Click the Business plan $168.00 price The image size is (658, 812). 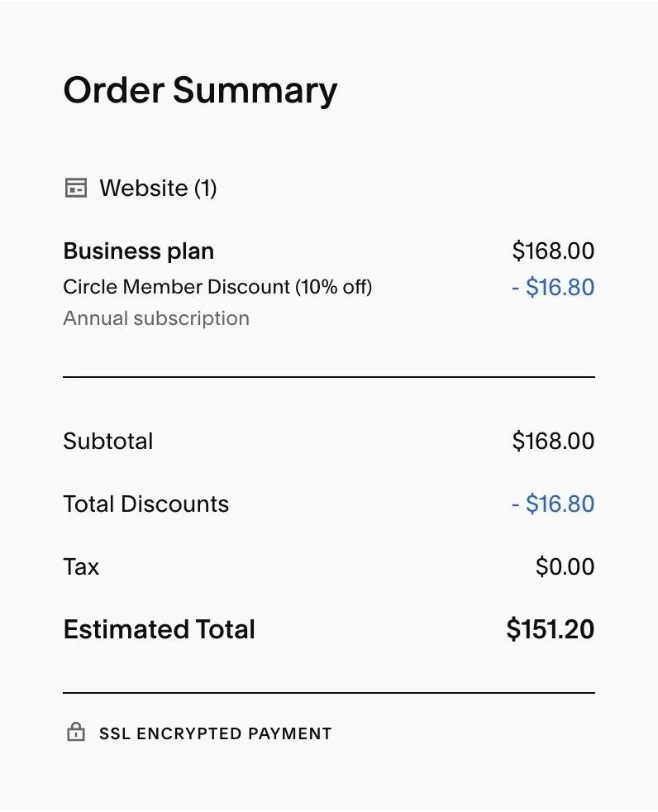[553, 251]
